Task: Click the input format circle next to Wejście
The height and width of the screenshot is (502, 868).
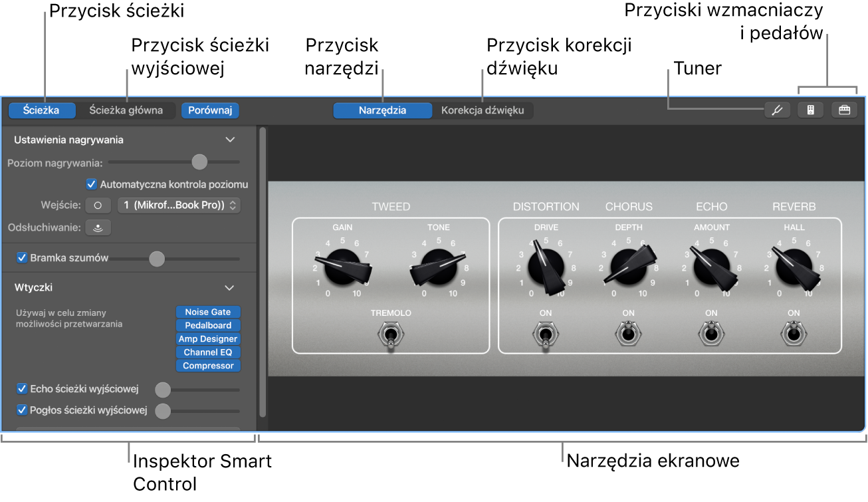Action: (x=98, y=205)
